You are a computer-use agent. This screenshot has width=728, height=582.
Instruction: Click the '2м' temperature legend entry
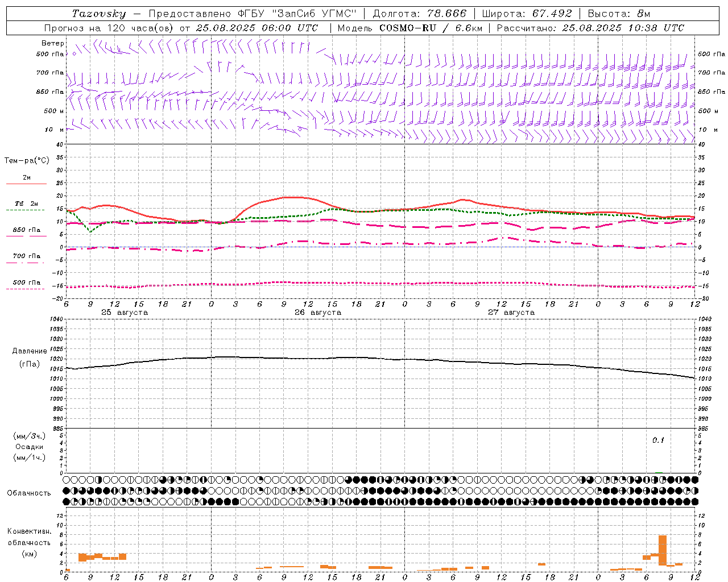click(x=27, y=177)
